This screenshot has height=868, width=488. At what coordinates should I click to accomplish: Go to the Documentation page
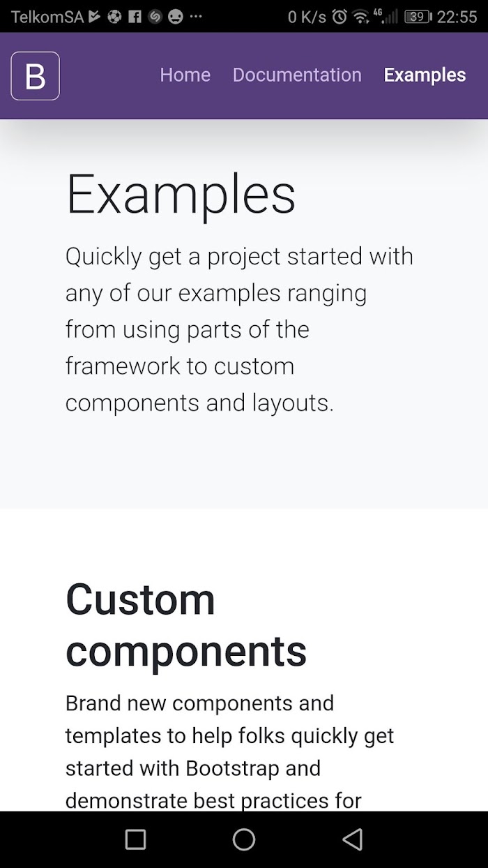[x=297, y=75]
